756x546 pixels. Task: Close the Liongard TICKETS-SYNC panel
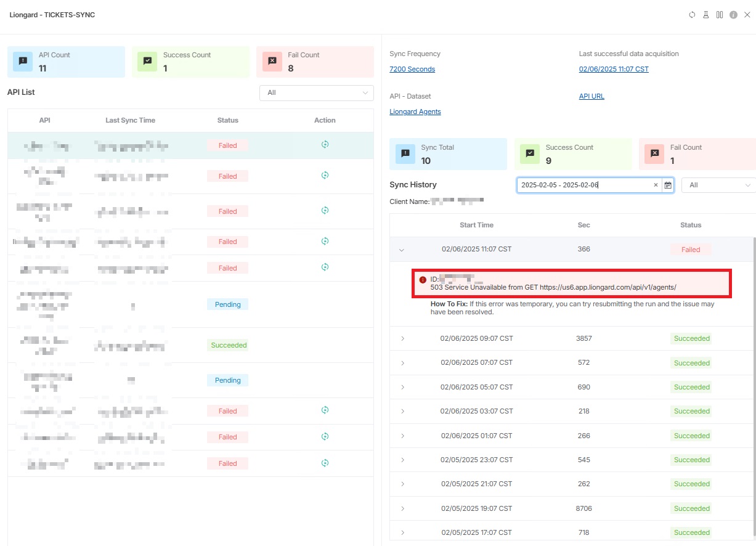pyautogui.click(x=747, y=15)
